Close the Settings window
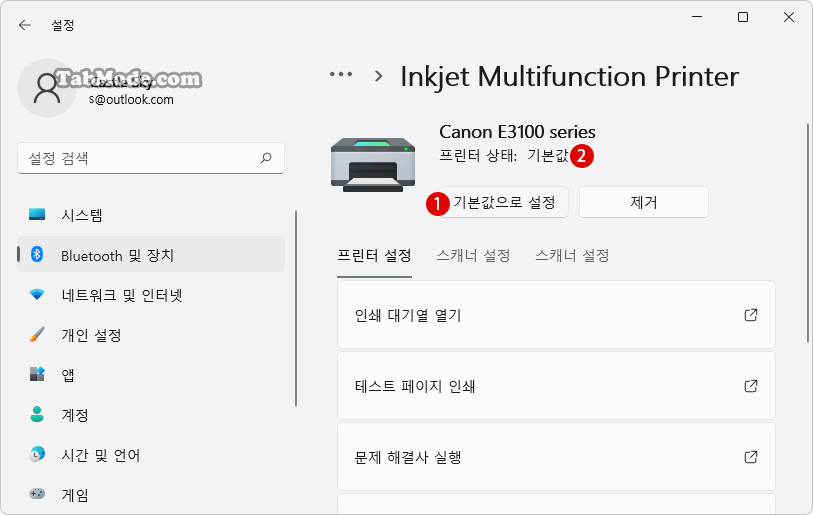 (789, 17)
